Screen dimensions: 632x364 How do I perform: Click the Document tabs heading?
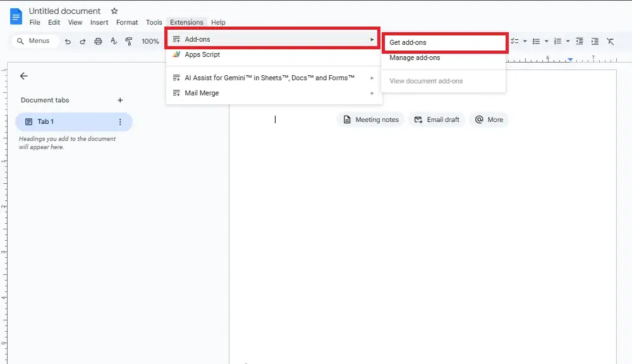pyautogui.click(x=45, y=100)
